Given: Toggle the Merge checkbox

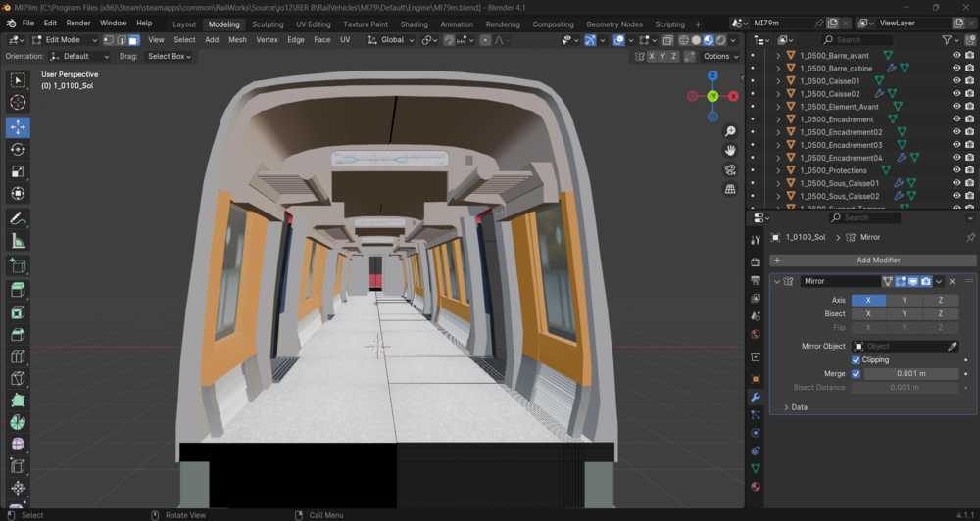Looking at the screenshot, I should pos(857,373).
